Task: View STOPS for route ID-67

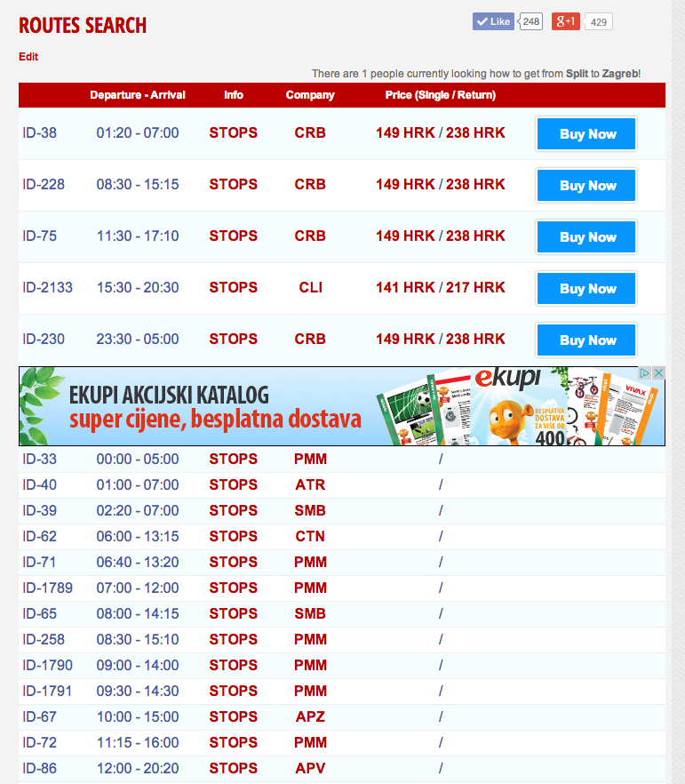Action: 234,717
